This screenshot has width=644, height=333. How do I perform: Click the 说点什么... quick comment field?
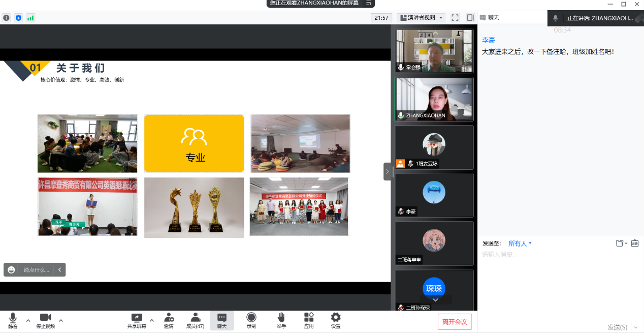(x=36, y=270)
